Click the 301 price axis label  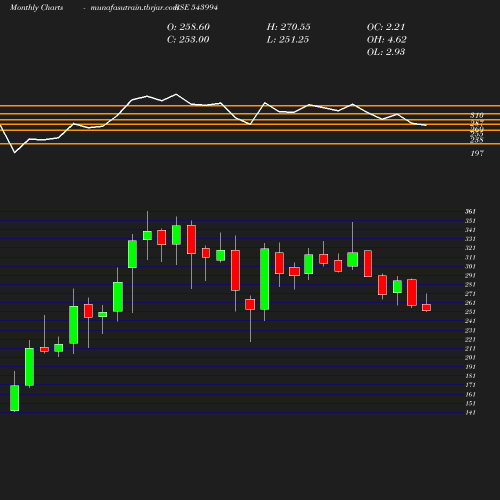point(470,266)
